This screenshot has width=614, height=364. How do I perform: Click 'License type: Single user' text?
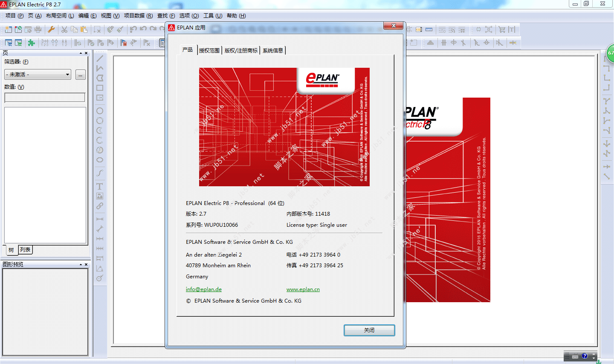pos(317,225)
